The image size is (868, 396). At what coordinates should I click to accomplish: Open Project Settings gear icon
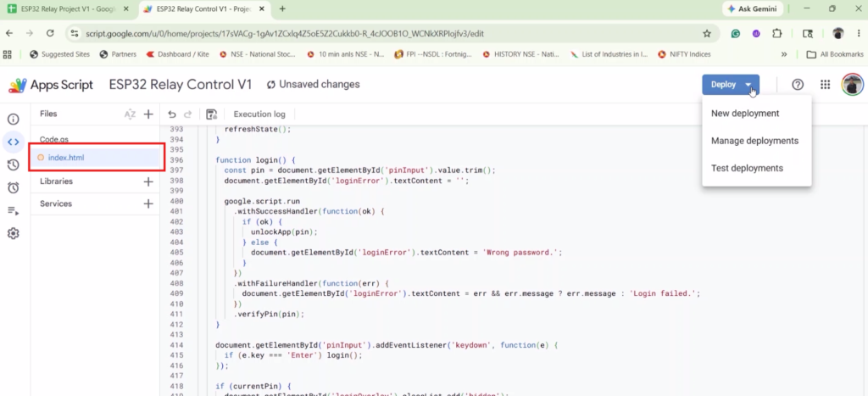14,234
